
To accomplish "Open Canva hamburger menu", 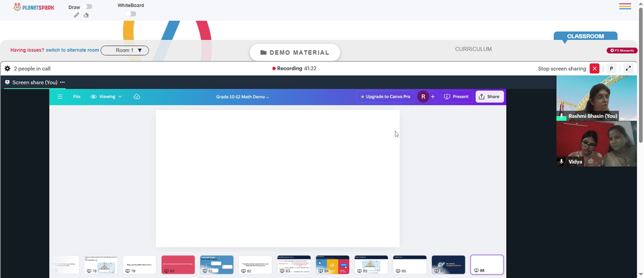I will click(60, 97).
